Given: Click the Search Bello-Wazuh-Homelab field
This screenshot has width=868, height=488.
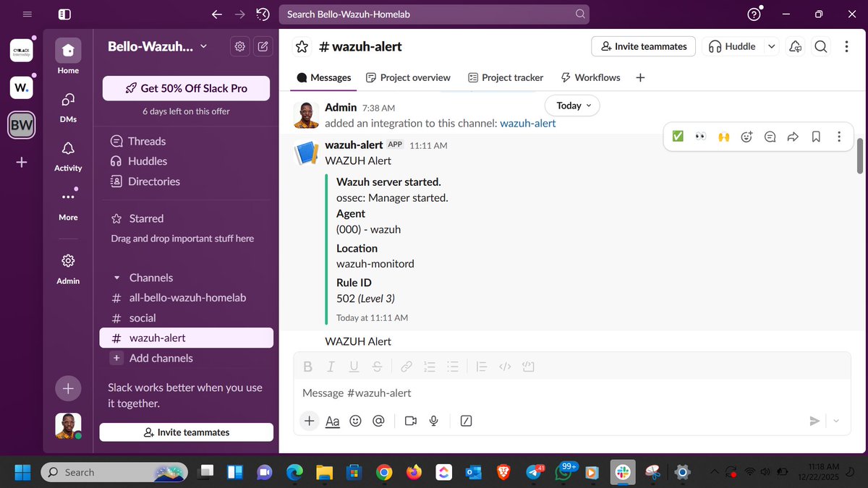Looking at the screenshot, I should pyautogui.click(x=435, y=14).
